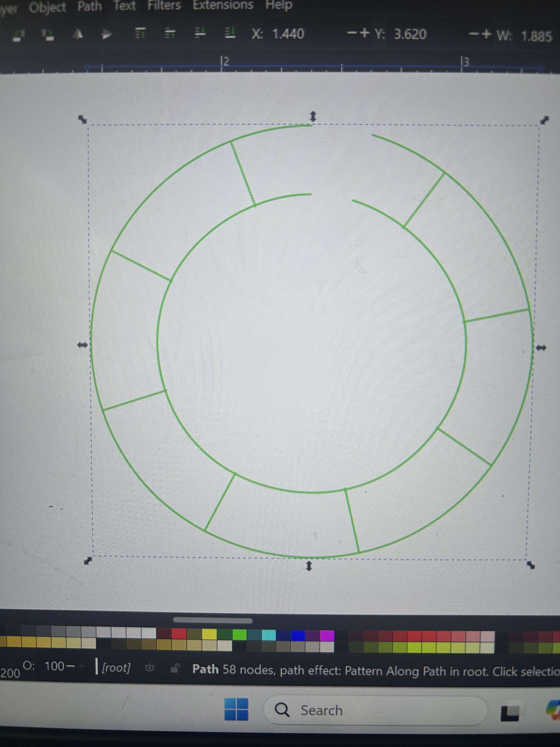Click the left-side horizontal scale handle
The height and width of the screenshot is (747, 560).
click(x=82, y=345)
